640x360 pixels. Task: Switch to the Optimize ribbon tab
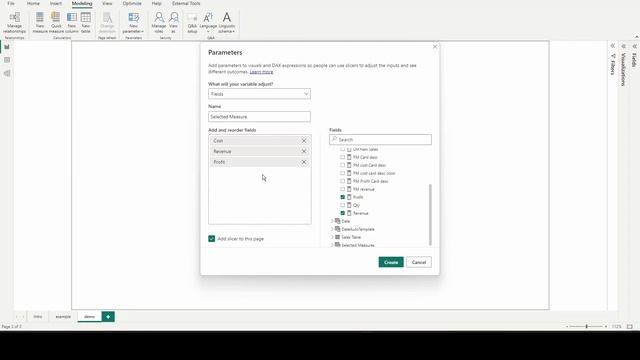coord(132,3)
